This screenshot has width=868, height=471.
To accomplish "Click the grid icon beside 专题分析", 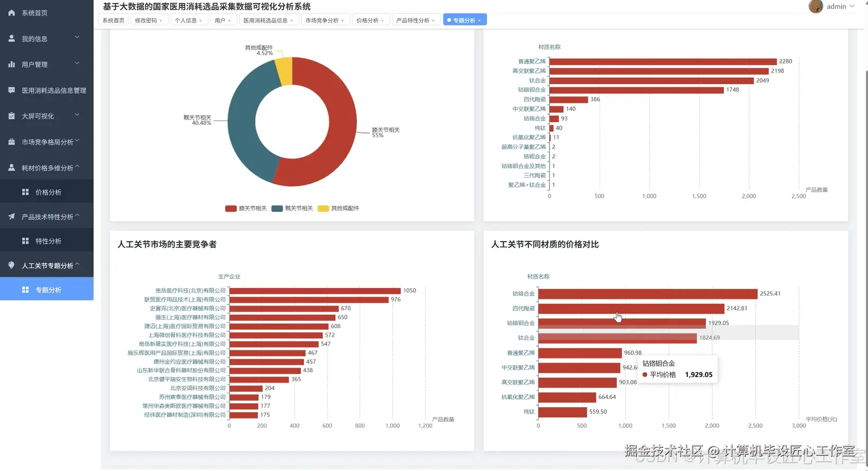I will click(25, 290).
